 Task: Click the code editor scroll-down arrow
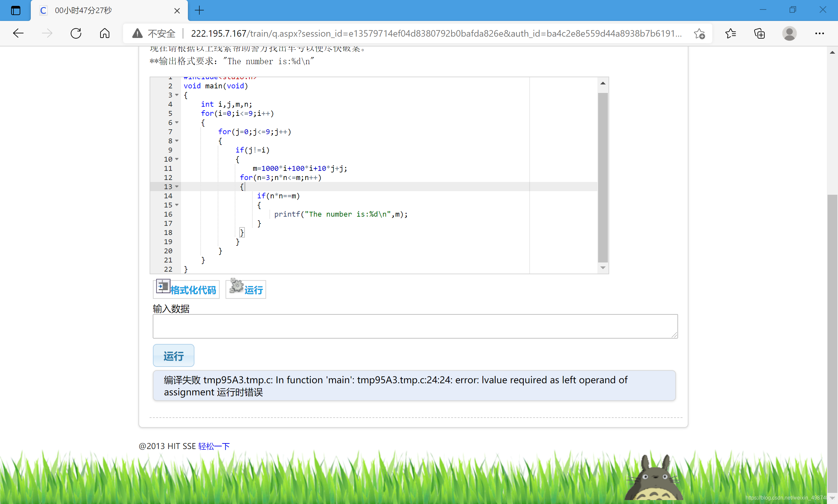pyautogui.click(x=603, y=268)
